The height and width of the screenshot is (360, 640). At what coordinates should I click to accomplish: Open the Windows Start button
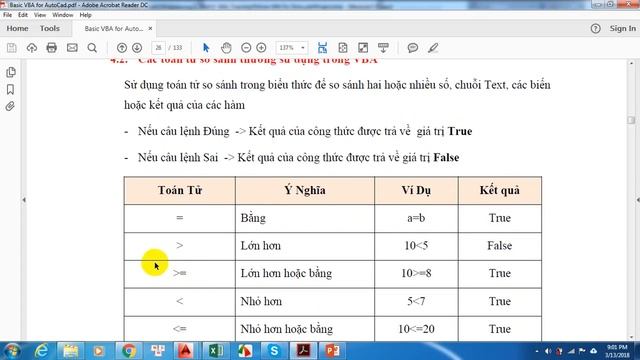point(12,351)
